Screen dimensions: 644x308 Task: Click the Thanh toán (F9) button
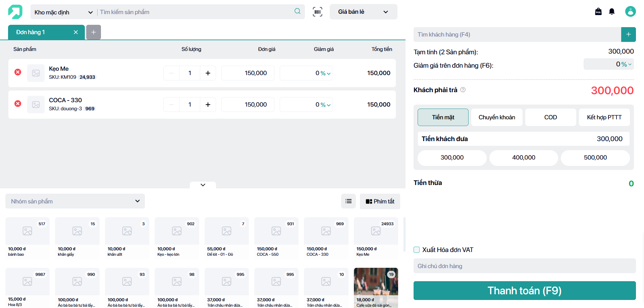[x=525, y=291]
